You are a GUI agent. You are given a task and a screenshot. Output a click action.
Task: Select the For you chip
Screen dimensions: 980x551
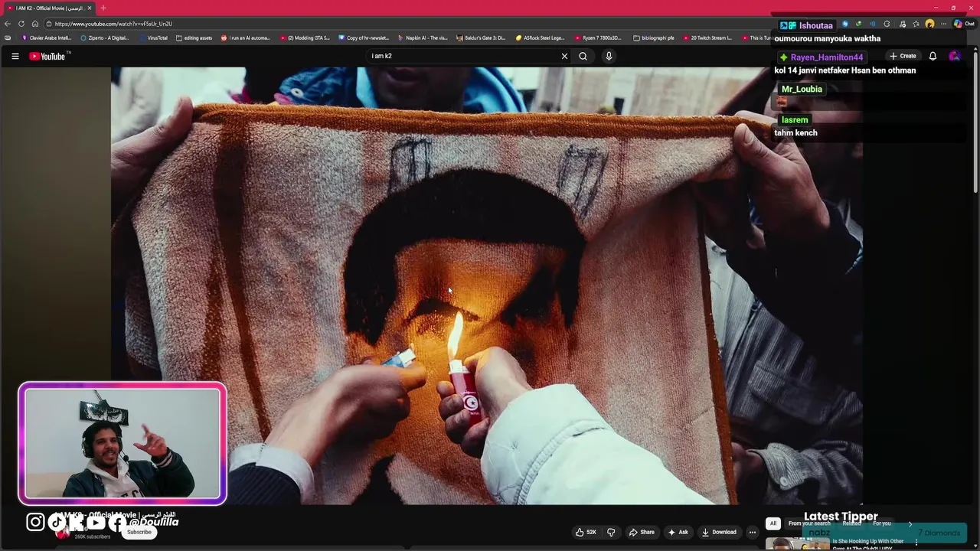pyautogui.click(x=882, y=523)
